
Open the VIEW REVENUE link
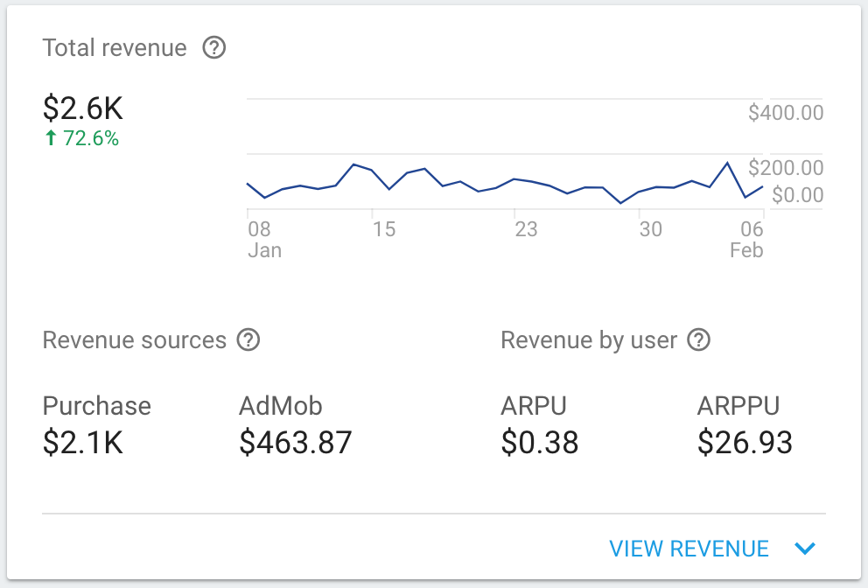tap(689, 549)
